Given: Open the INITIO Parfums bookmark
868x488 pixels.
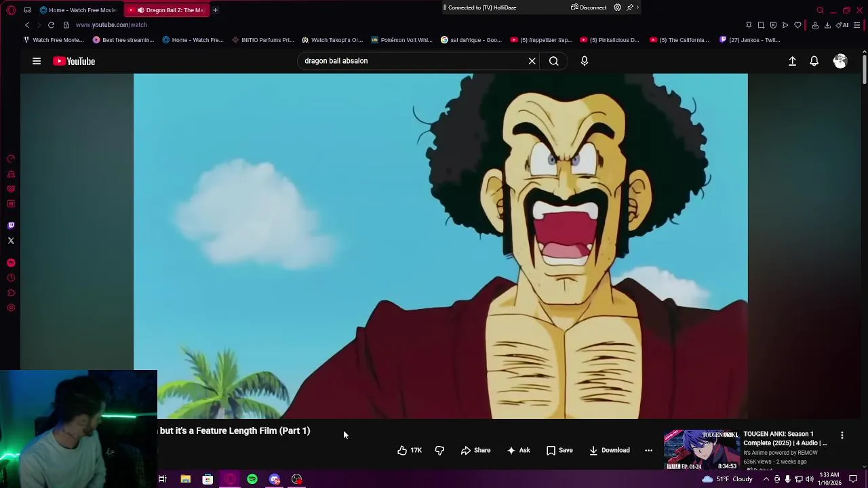Looking at the screenshot, I should coord(263,40).
